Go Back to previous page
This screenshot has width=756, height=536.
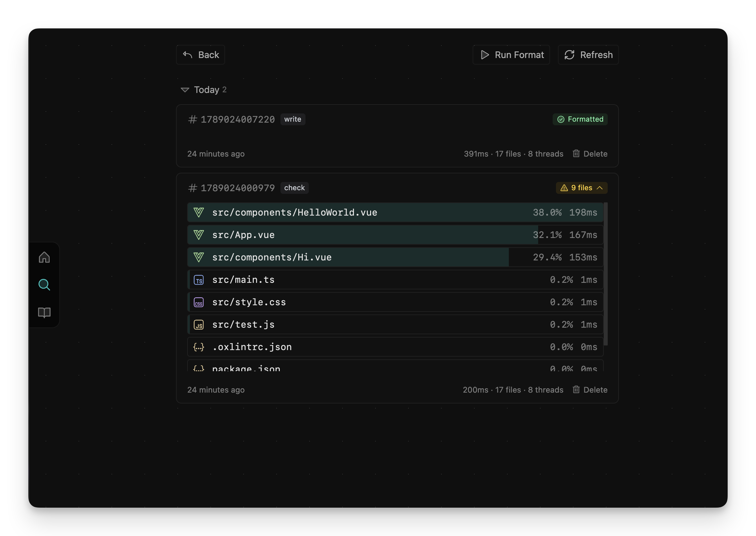201,55
